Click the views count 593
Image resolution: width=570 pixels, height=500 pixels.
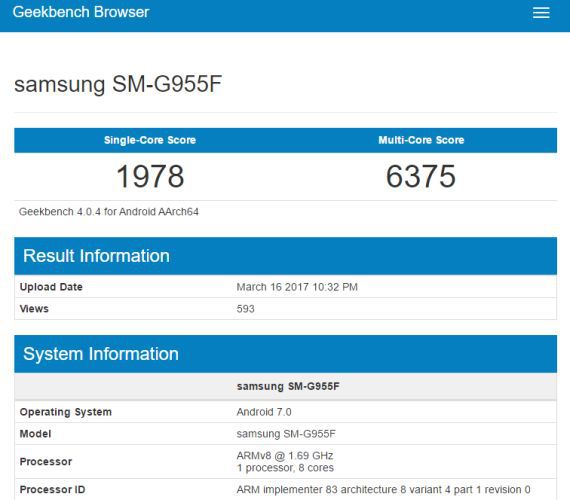tap(245, 309)
